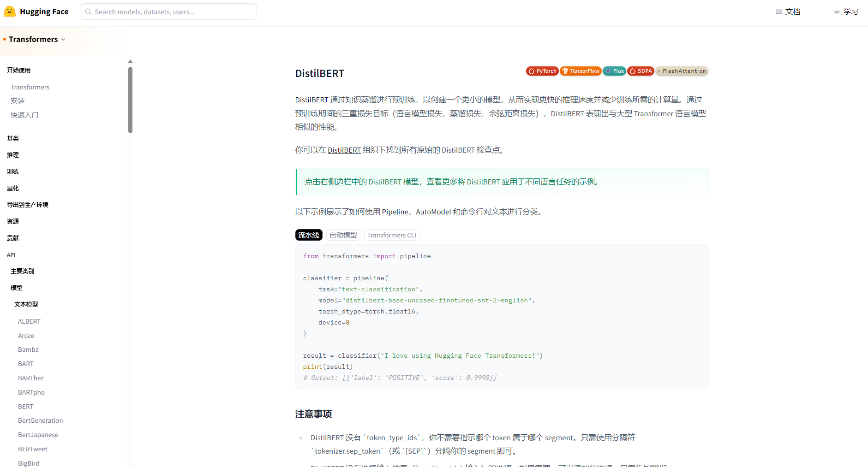Switch to the Transformers CLI tab
The image size is (868, 467).
392,235
